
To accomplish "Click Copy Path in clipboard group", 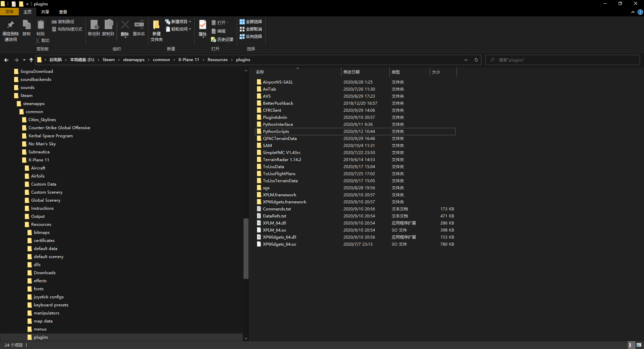I will pyautogui.click(x=63, y=22).
